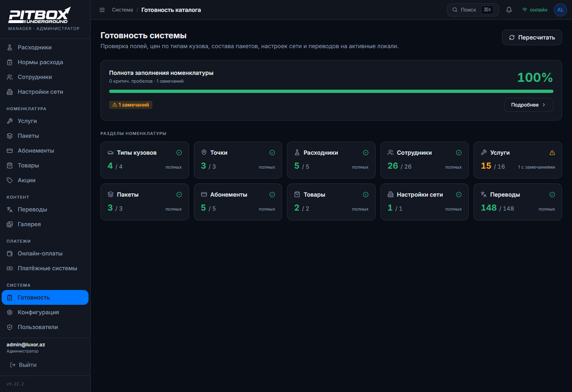This screenshot has height=392, width=572.
Task: Click the gear icon beside Конфигурация
Action: click(x=10, y=312)
